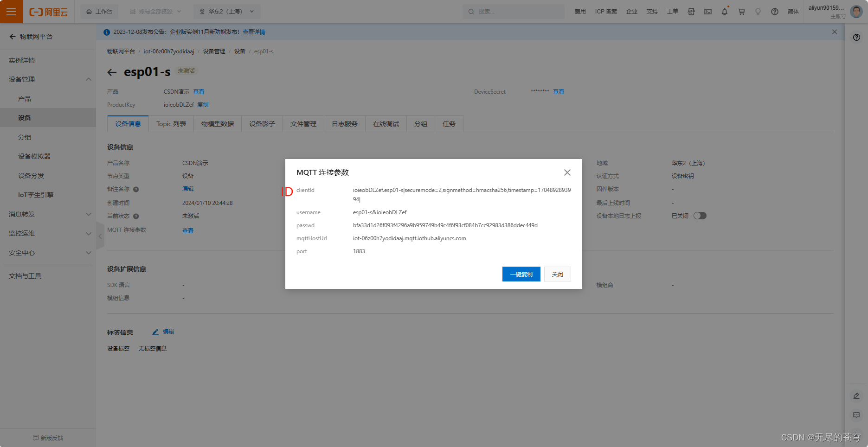Screen dimensions: 868x447
Task: Click the 一键复制 button
Action: [x=521, y=274]
